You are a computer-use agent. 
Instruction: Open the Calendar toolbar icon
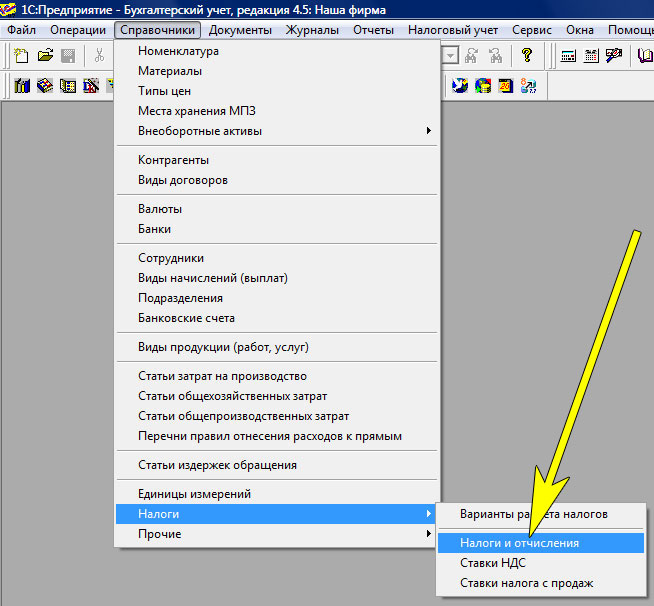coord(591,55)
